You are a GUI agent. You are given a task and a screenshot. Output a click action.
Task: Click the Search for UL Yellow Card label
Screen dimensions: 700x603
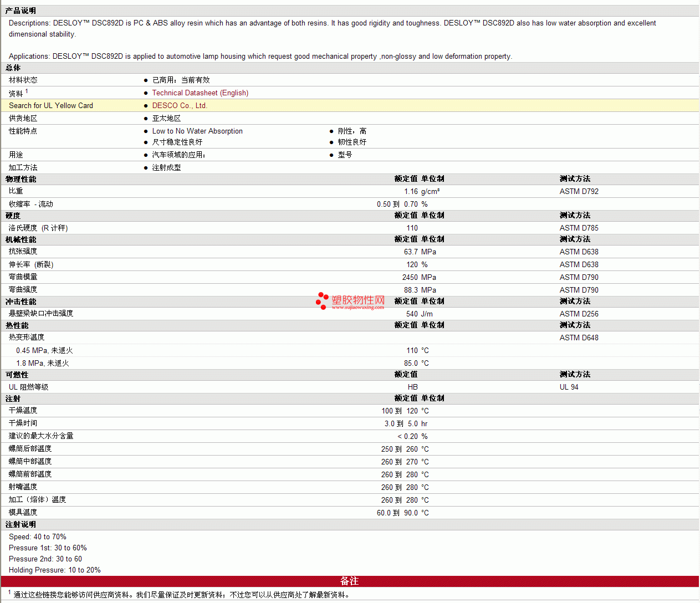[51, 106]
